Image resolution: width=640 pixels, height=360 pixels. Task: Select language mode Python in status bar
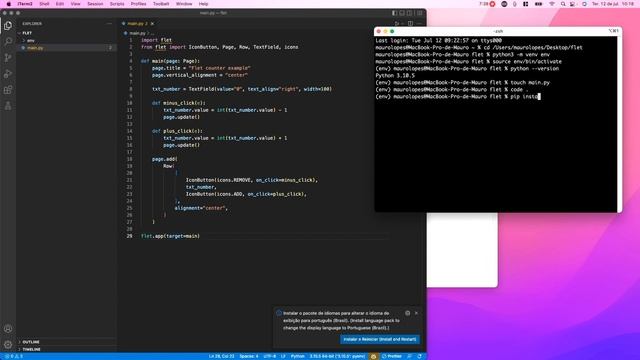298,356
